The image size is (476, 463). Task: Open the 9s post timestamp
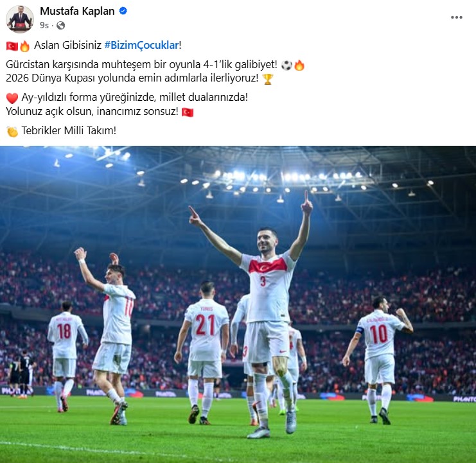pos(44,25)
